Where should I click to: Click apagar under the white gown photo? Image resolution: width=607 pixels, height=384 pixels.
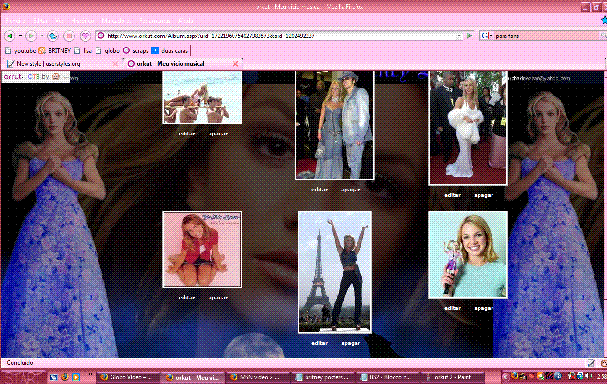click(x=484, y=195)
